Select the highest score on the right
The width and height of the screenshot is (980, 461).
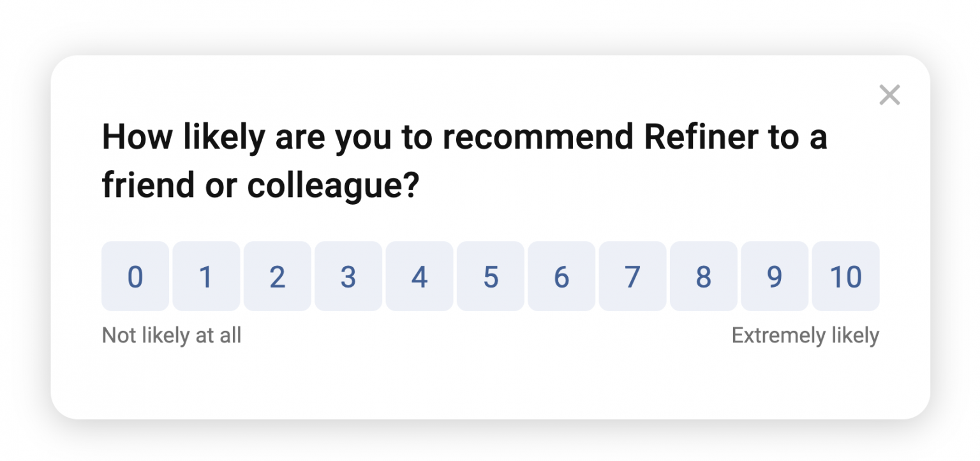point(845,276)
